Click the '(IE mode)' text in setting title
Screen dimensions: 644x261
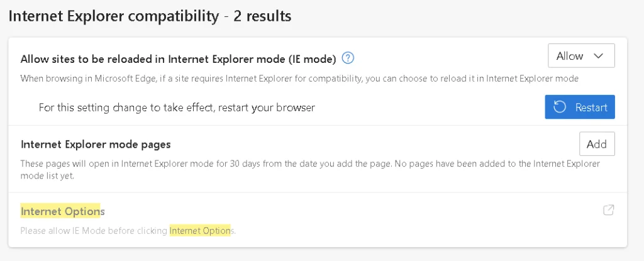[312, 59]
